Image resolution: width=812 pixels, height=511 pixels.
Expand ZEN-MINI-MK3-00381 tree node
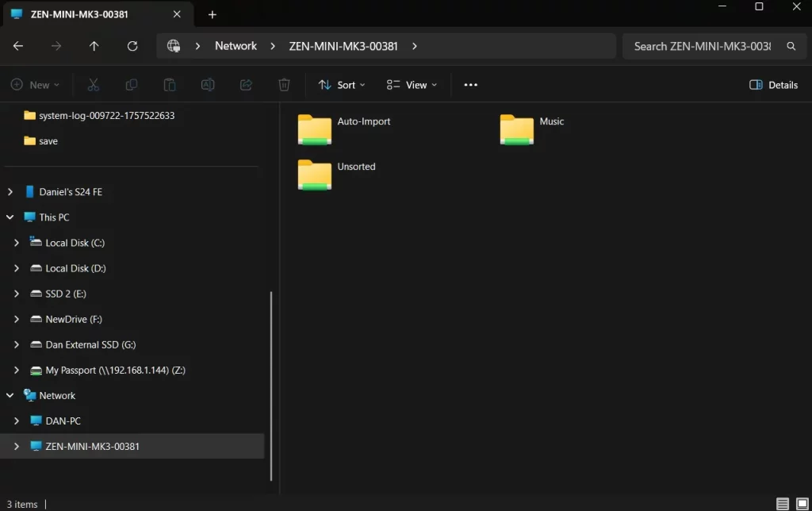tap(17, 446)
